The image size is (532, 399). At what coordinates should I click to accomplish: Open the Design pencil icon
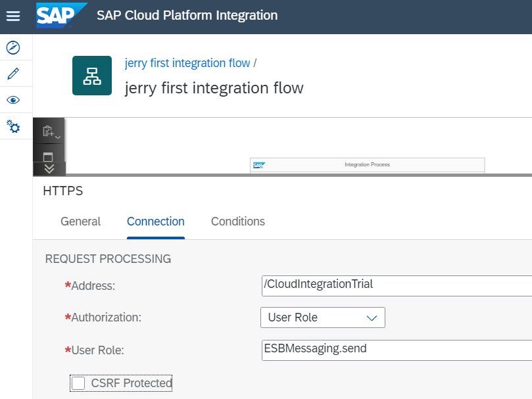click(x=13, y=74)
